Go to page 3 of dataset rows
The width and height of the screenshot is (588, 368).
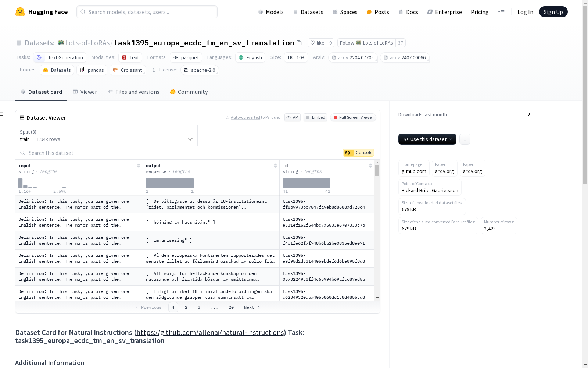(x=199, y=307)
